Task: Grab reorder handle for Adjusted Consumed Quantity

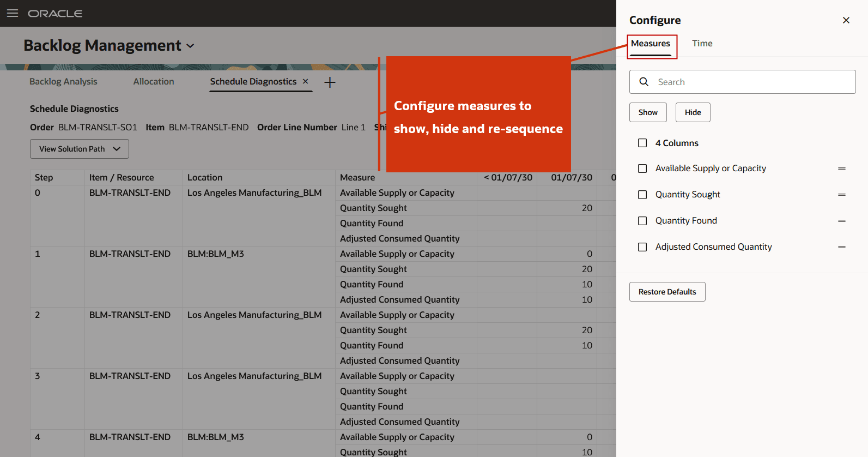Action: pos(842,247)
